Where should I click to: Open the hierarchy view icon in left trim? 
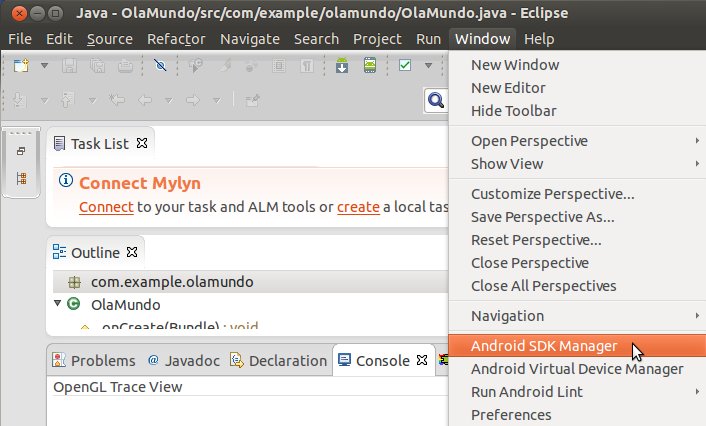pos(21,178)
